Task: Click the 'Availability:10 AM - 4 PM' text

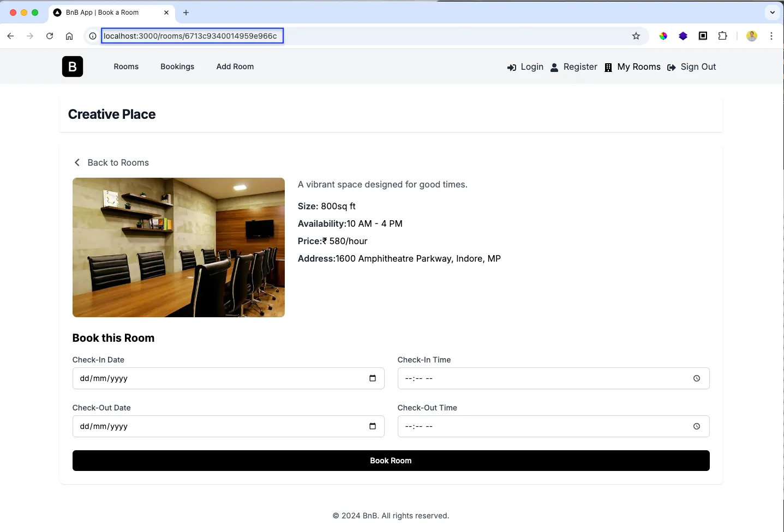Action: 350,223
